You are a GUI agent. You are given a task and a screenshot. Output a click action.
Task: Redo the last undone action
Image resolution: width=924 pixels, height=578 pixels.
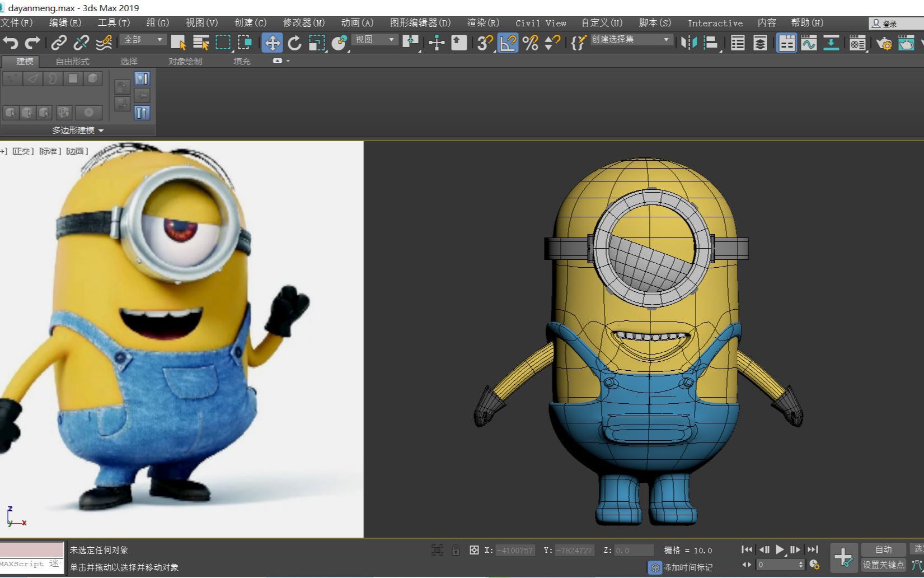(x=33, y=42)
